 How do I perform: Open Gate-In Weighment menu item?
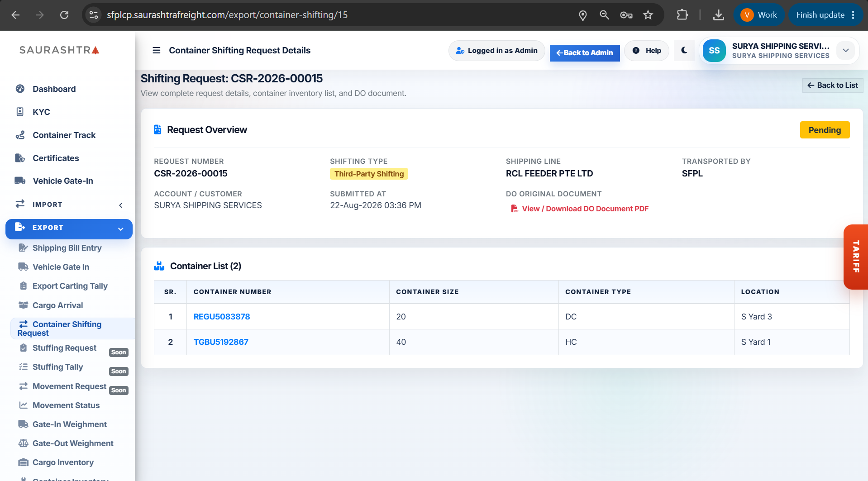pyautogui.click(x=69, y=424)
